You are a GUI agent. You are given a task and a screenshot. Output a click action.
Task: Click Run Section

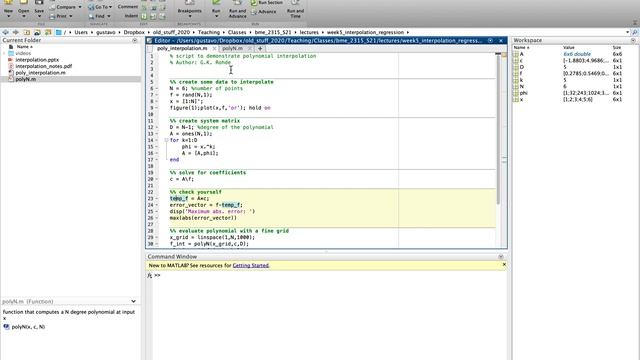click(267, 2)
